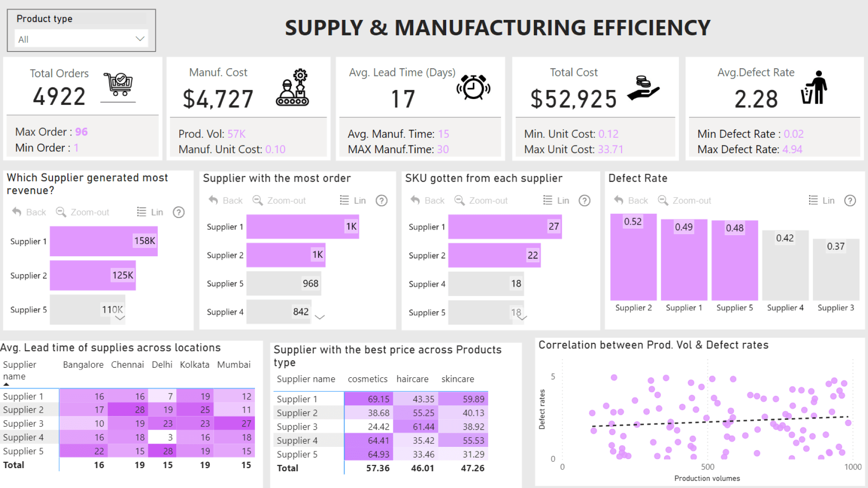Select Supplier 5 skincare cell 31.29
Screen dimensions: 868x488
point(463,454)
